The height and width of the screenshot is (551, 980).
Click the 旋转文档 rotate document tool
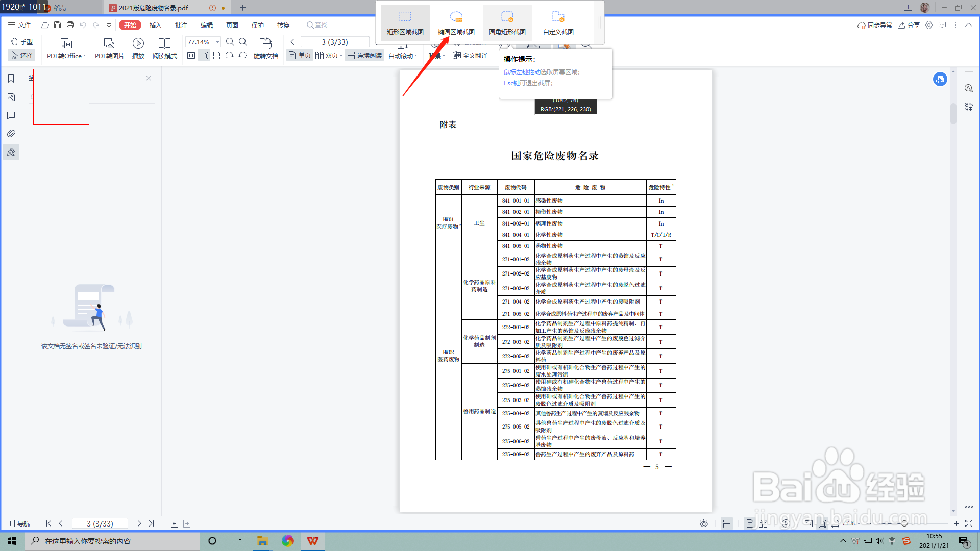pos(266,48)
